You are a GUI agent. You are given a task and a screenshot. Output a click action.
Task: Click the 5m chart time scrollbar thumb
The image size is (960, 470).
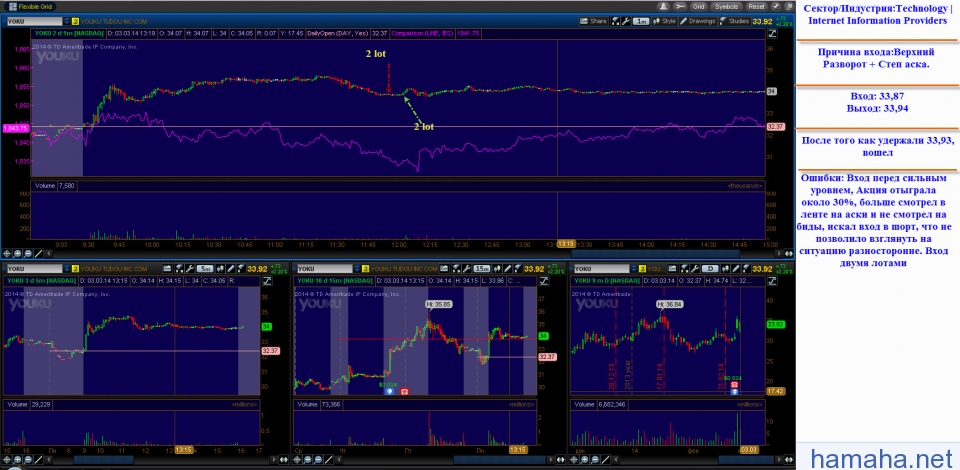[103, 460]
